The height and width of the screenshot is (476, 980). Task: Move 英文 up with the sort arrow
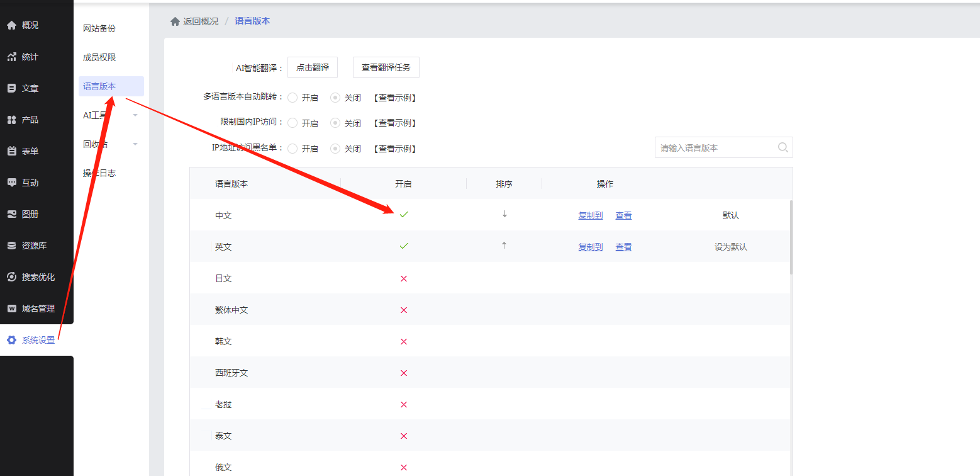tap(504, 246)
